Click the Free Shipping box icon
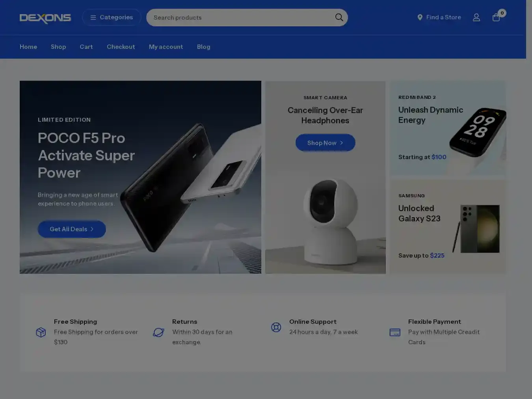 41,332
